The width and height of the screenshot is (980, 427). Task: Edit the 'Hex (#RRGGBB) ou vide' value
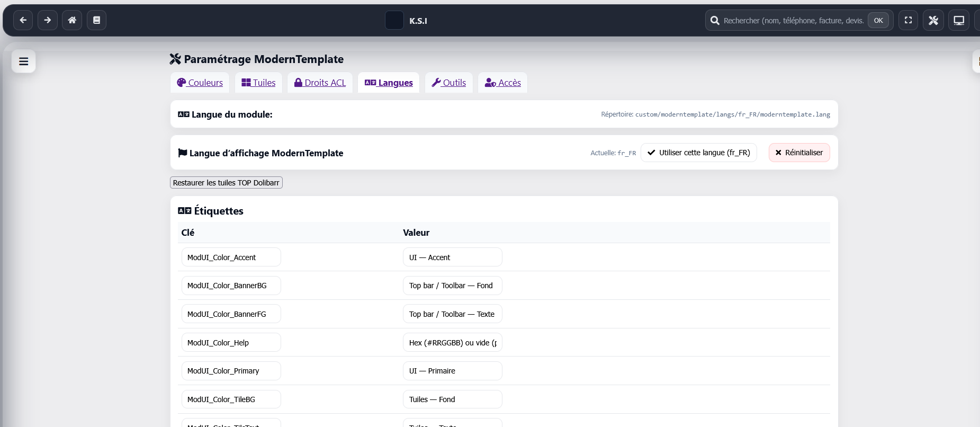tap(453, 343)
